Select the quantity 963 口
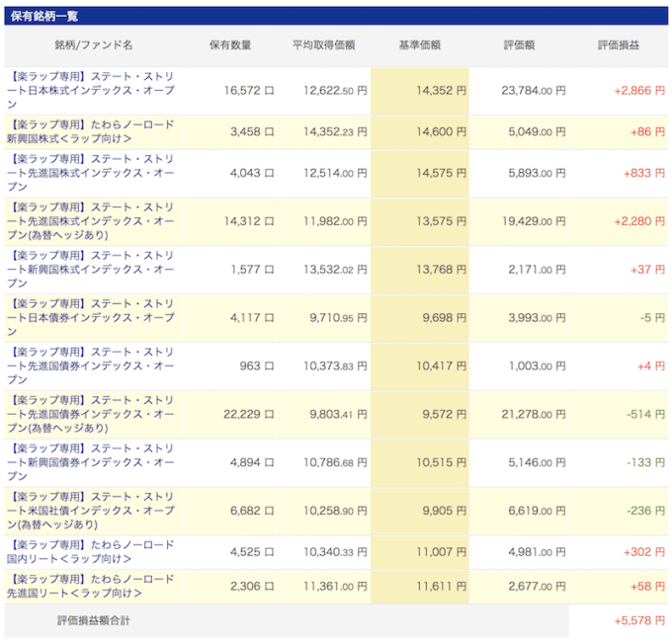The width and height of the screenshot is (672, 644). point(256,365)
